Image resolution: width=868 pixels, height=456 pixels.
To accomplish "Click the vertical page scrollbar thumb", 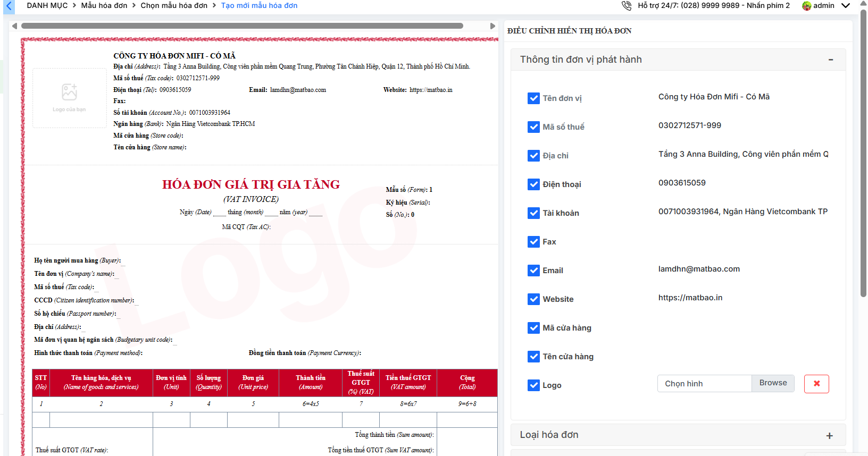I will [x=863, y=153].
